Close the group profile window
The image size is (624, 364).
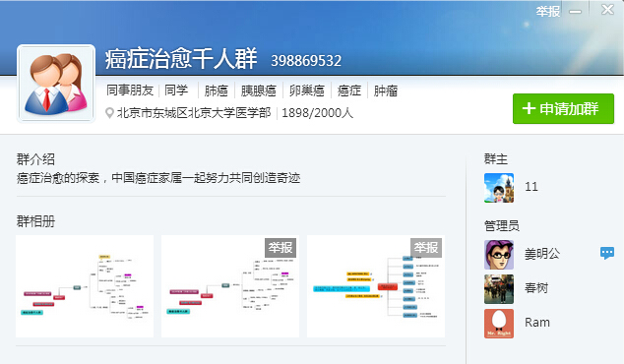[x=607, y=10]
